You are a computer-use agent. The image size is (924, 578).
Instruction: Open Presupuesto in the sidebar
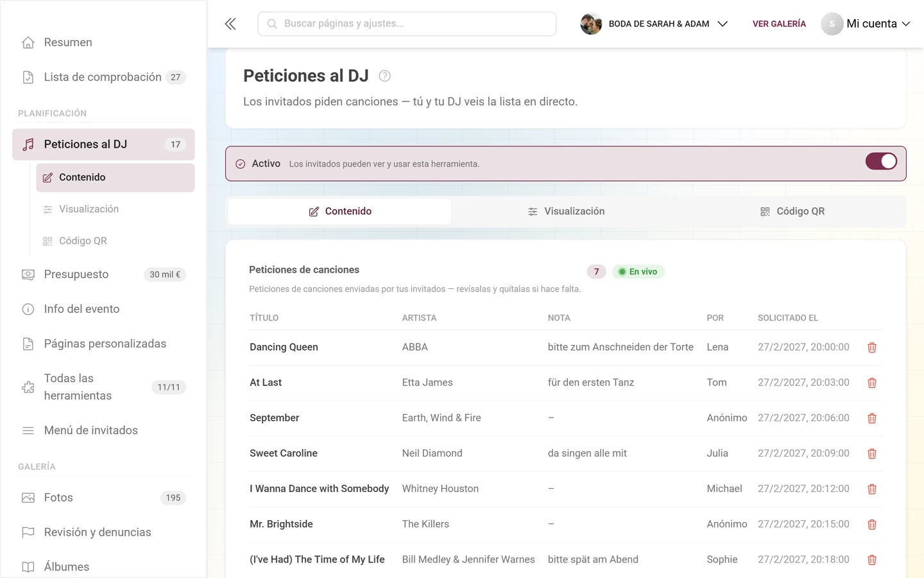pyautogui.click(x=103, y=274)
